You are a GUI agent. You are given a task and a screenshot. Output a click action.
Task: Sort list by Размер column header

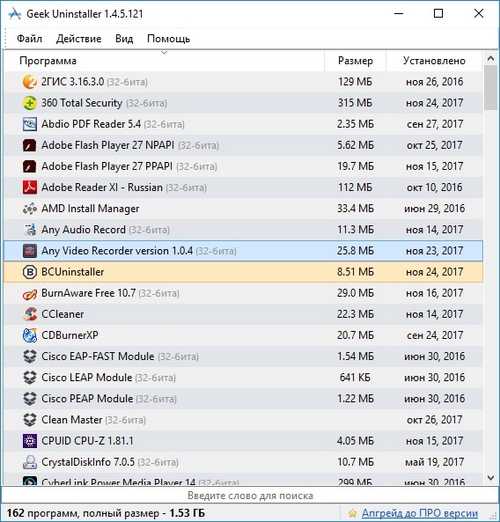[355, 61]
